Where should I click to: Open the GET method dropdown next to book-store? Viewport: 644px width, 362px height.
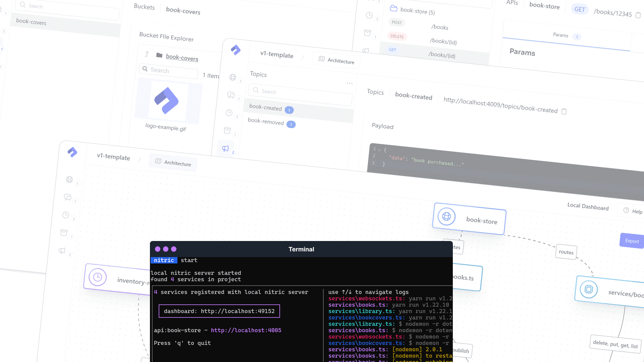coord(580,9)
